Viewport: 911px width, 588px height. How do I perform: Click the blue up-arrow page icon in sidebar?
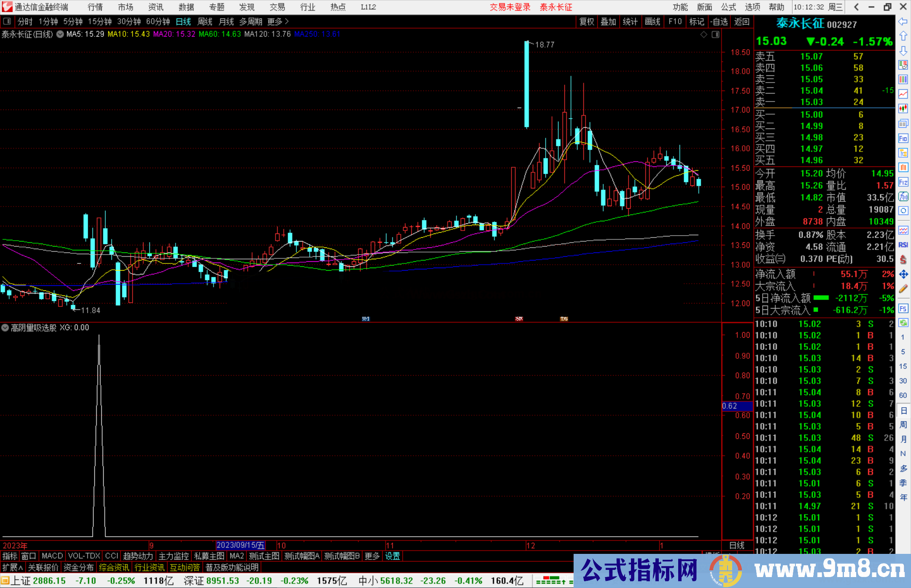coord(903,36)
